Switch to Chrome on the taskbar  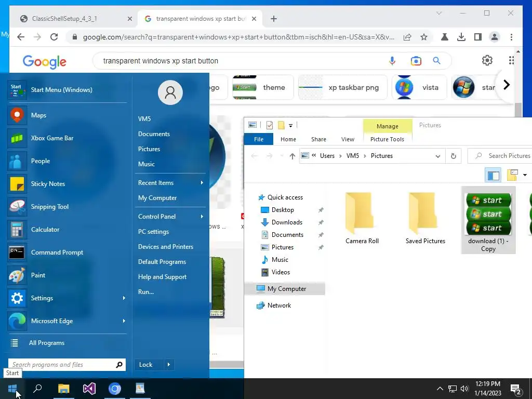click(115, 389)
